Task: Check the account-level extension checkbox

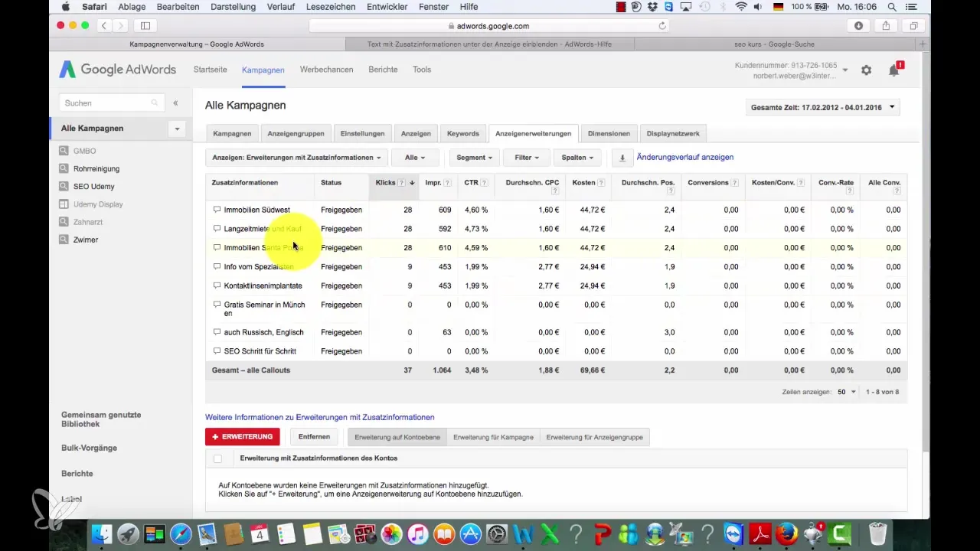Action: tap(217, 458)
